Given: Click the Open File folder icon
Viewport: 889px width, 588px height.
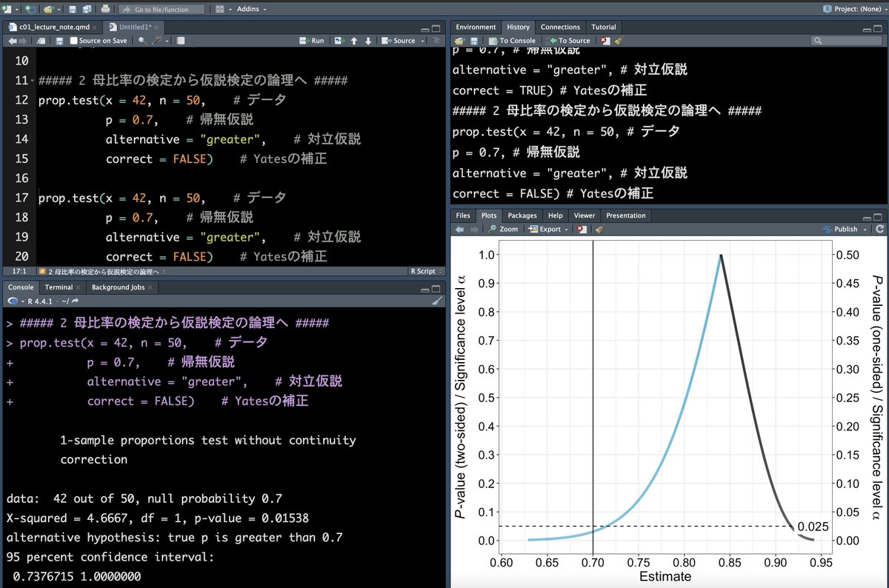Looking at the screenshot, I should [x=48, y=9].
